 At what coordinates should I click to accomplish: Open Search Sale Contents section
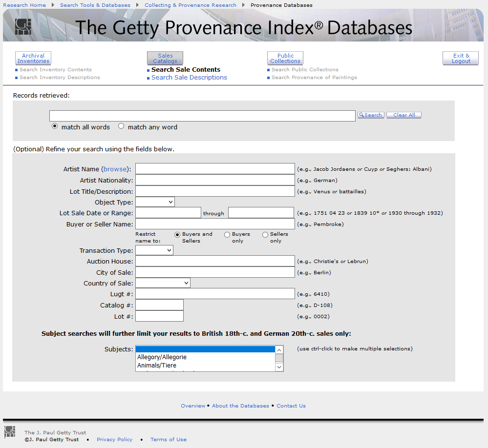coord(186,70)
